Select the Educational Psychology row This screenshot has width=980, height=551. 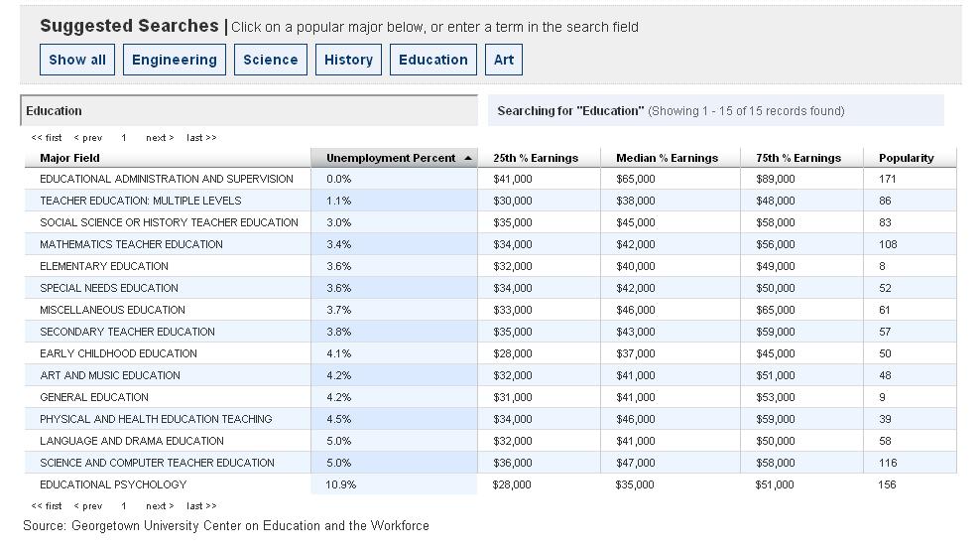click(113, 484)
